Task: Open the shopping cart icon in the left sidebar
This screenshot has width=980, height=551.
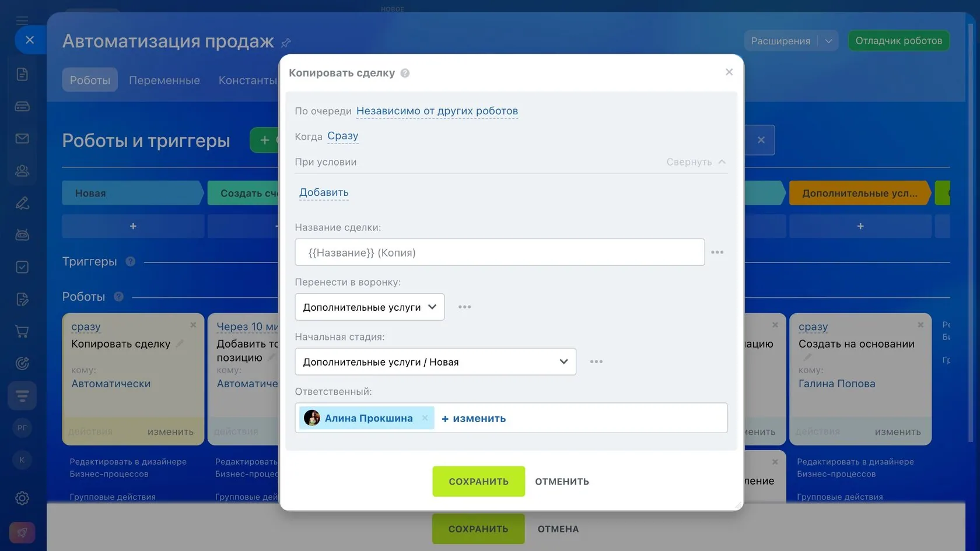Action: pyautogui.click(x=22, y=331)
